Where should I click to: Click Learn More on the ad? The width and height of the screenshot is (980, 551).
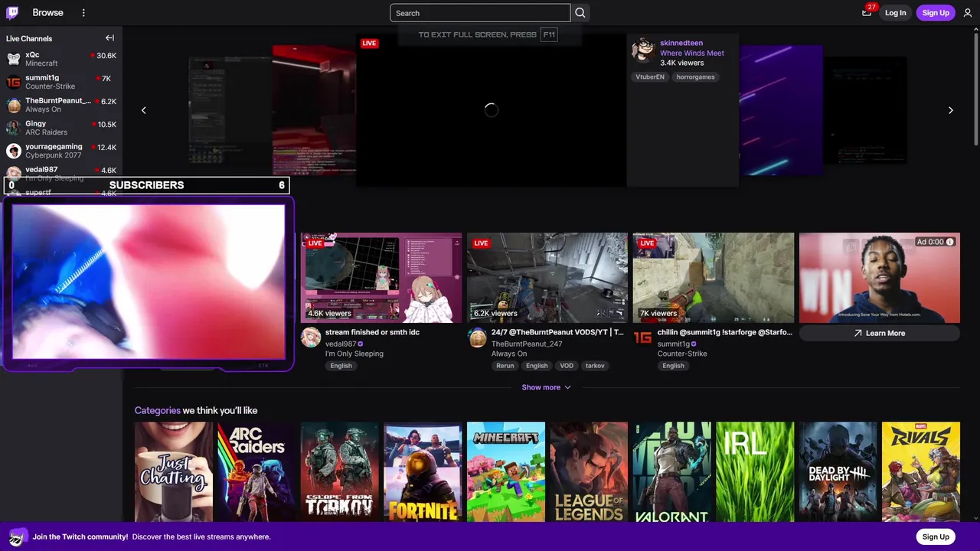[x=880, y=333]
